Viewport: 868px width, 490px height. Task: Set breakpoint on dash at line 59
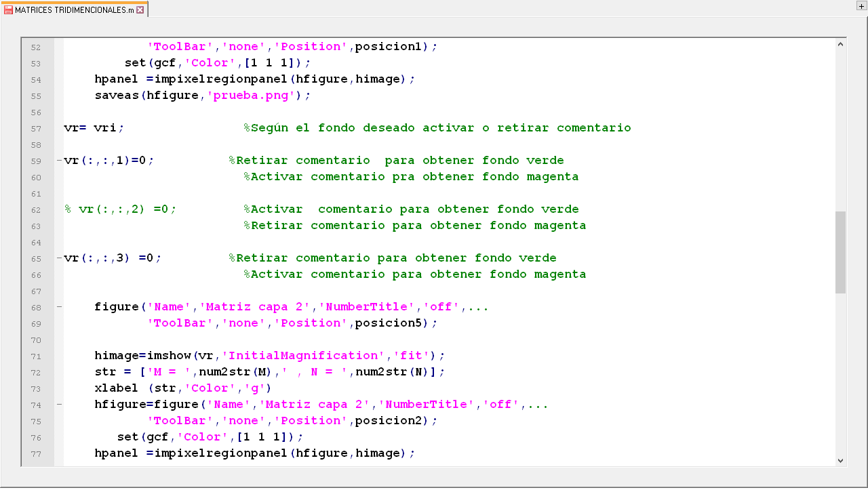(59, 161)
